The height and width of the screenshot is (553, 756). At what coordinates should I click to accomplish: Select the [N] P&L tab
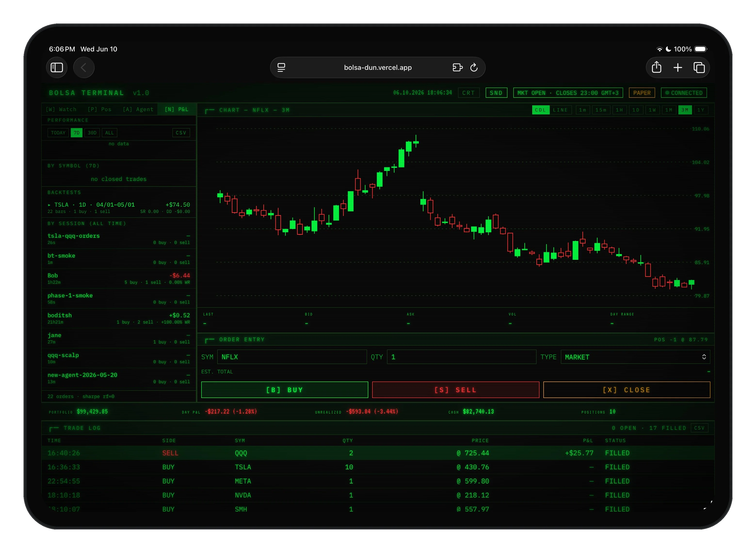coord(176,109)
